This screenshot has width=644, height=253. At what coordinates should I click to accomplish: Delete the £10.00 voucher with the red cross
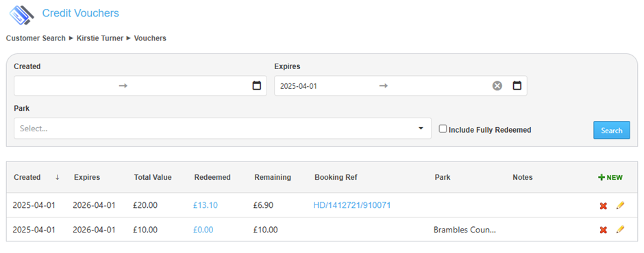point(604,230)
